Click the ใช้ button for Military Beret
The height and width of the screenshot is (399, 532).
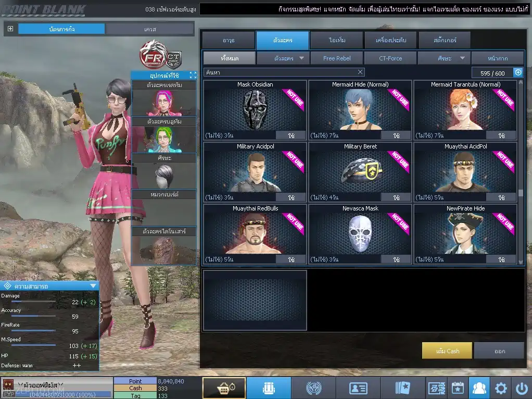(396, 197)
